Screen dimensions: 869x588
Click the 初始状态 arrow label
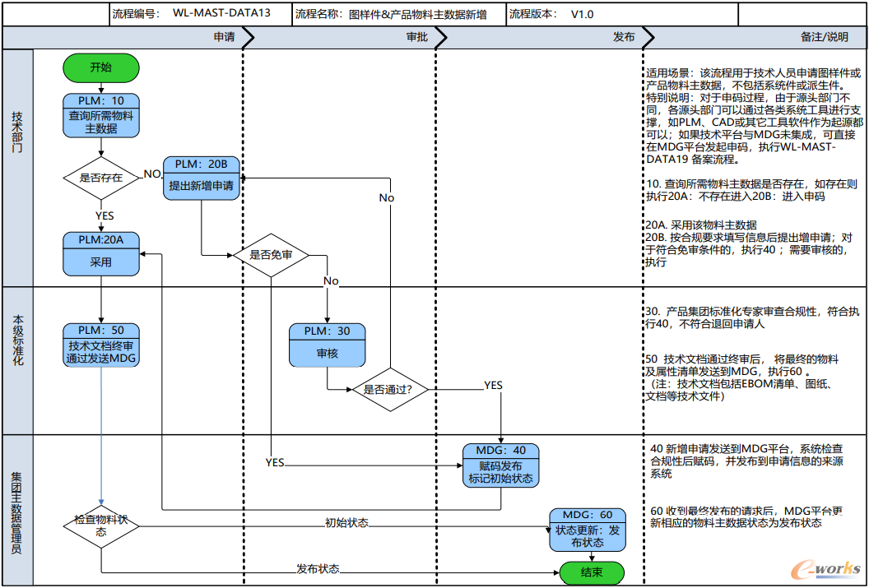(x=346, y=523)
